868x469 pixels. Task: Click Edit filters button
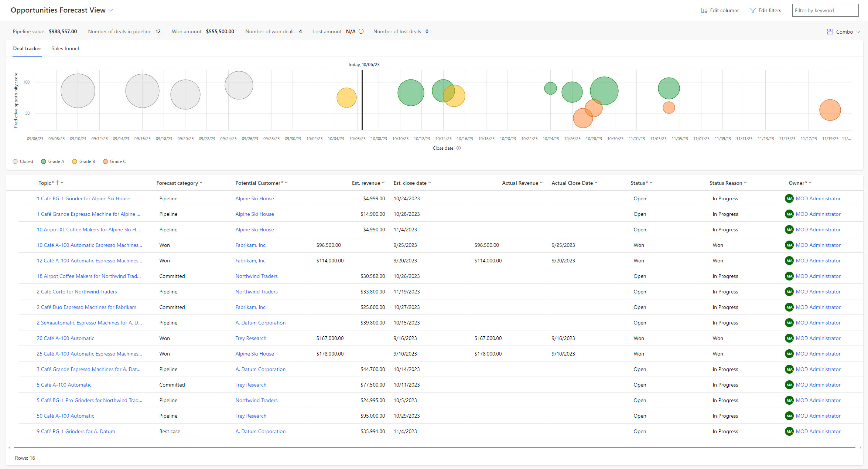(765, 10)
